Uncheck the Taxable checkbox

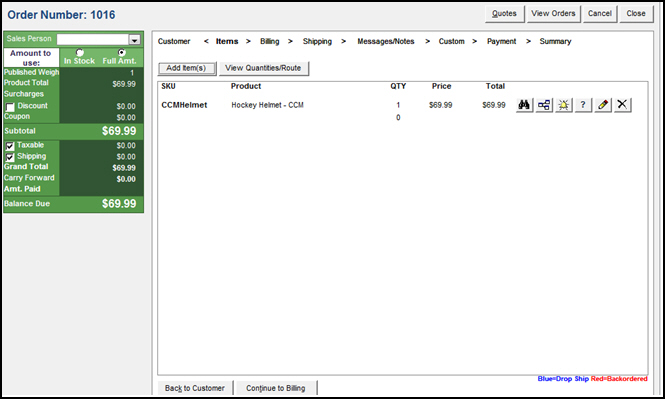[10, 146]
